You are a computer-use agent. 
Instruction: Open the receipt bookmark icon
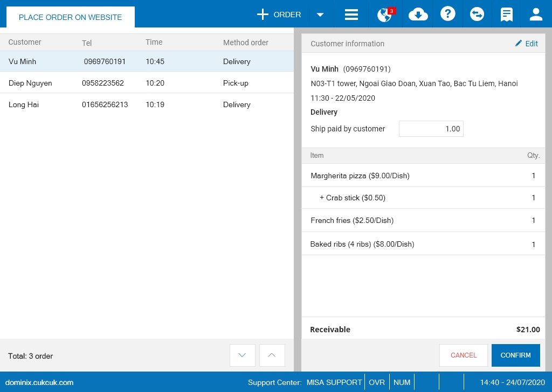tap(506, 15)
